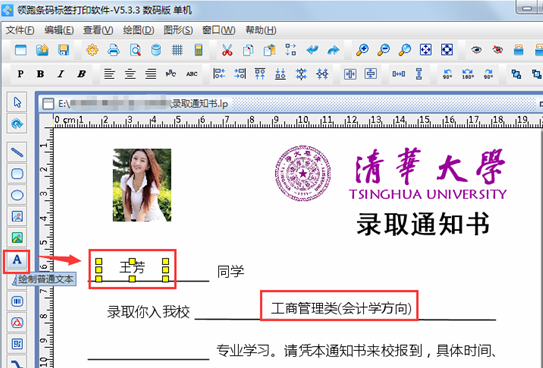Open the 文件(F) menu
The height and width of the screenshot is (368, 543).
pos(20,30)
